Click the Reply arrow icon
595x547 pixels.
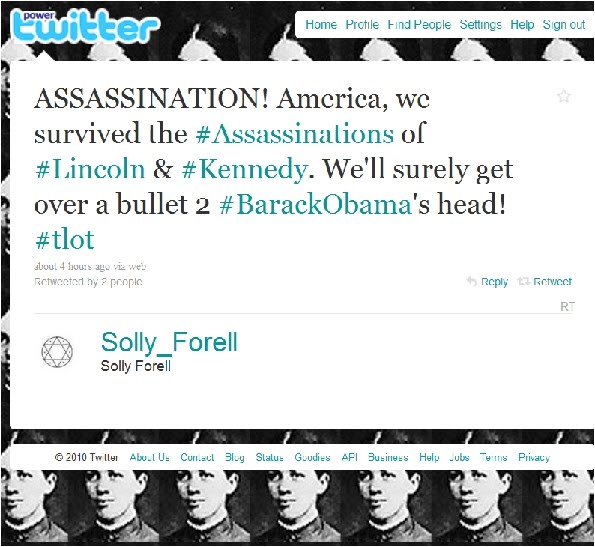click(472, 281)
